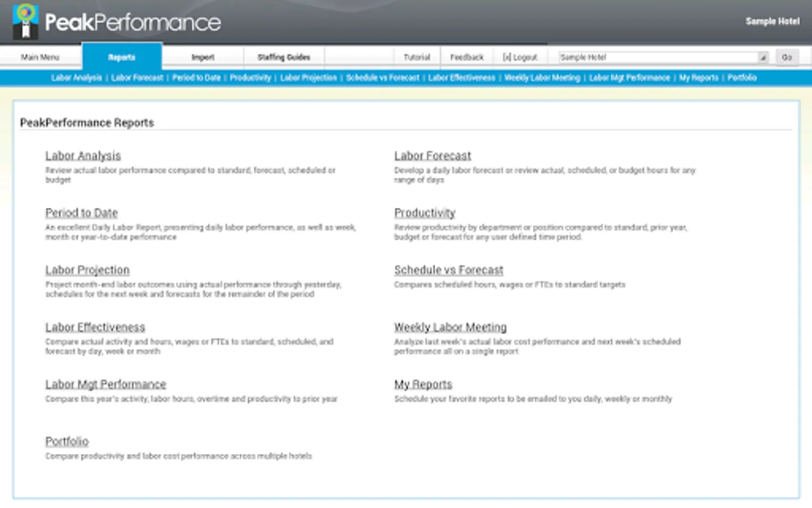Viewport: 812px width, 508px height.
Task: Open the Staffing Guides tab
Action: (x=284, y=57)
